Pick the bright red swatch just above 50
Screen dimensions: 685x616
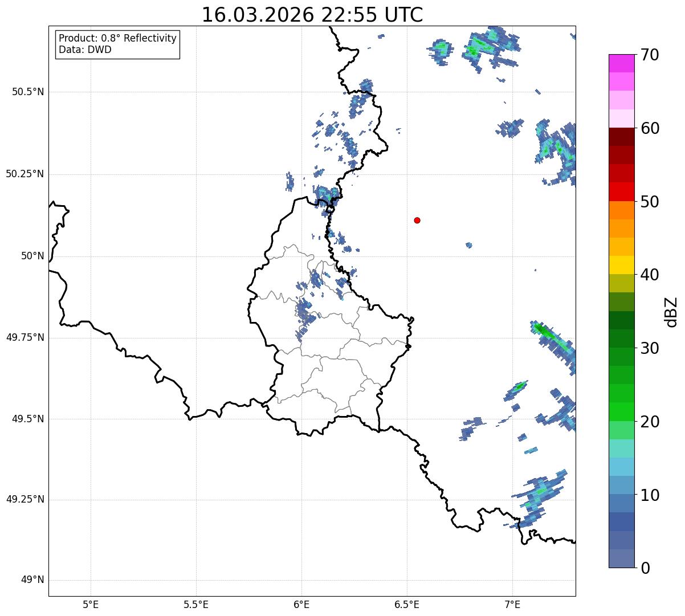click(x=621, y=192)
